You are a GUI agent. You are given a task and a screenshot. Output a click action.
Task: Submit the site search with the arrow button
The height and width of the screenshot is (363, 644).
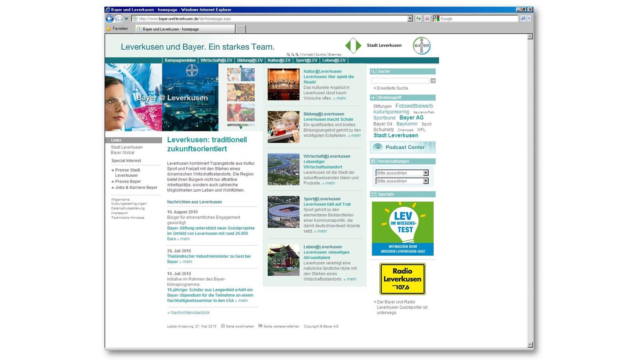pyautogui.click(x=433, y=81)
